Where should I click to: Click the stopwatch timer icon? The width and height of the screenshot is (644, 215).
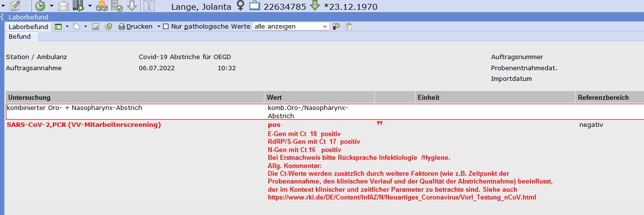pos(39,6)
